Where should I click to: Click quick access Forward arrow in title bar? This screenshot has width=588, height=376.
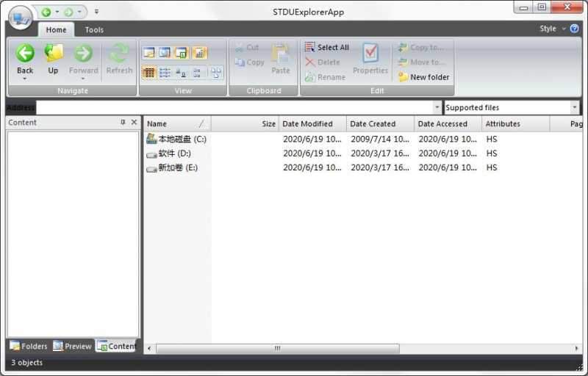pyautogui.click(x=68, y=12)
